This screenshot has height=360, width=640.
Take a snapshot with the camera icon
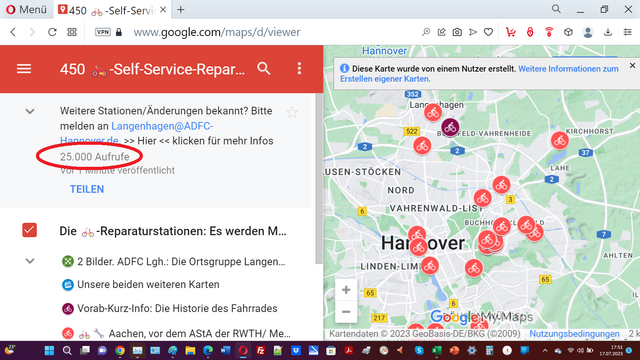pos(457,32)
